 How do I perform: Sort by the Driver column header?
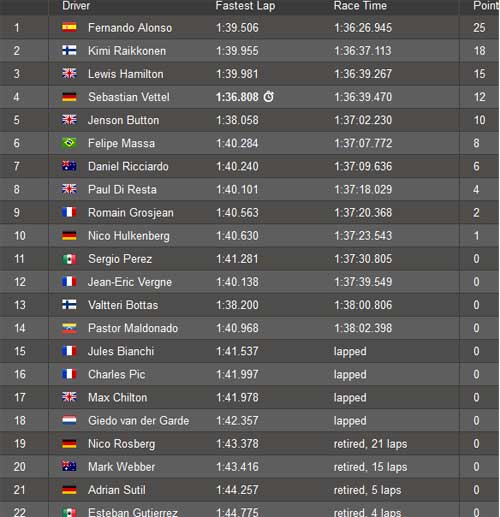pos(76,5)
